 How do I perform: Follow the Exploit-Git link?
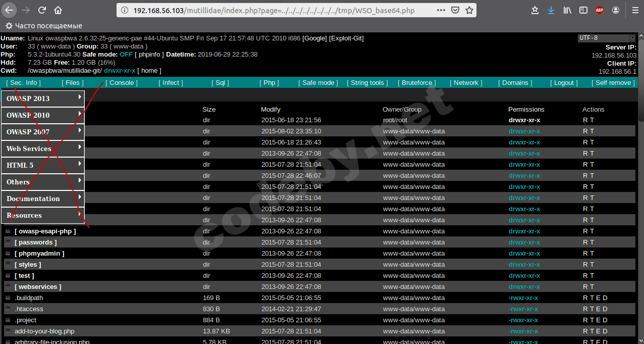pyautogui.click(x=346, y=38)
